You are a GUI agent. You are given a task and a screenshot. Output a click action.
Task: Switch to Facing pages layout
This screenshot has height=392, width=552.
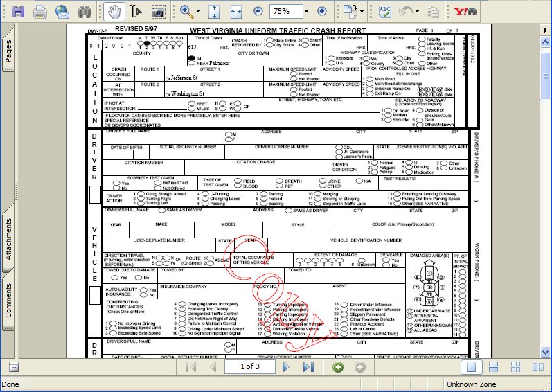(x=538, y=367)
